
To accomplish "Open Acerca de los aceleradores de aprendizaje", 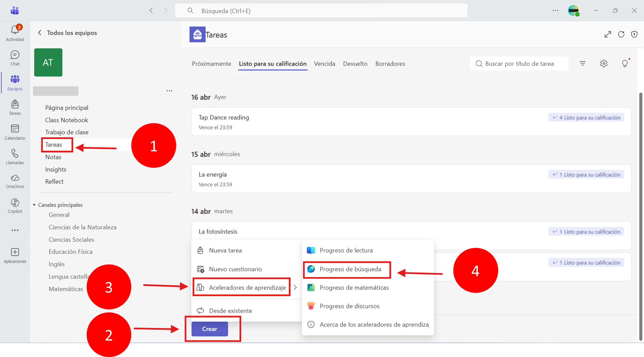I will pos(368,325).
